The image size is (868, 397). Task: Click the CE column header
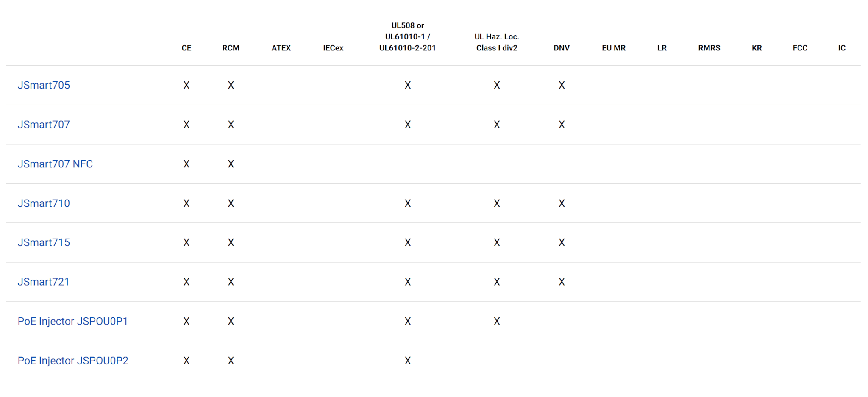coord(186,48)
